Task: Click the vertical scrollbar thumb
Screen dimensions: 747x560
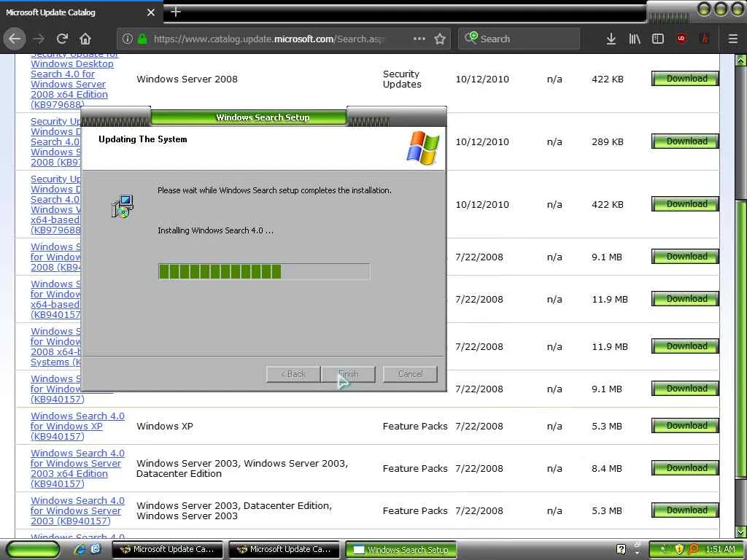Action: pyautogui.click(x=741, y=338)
